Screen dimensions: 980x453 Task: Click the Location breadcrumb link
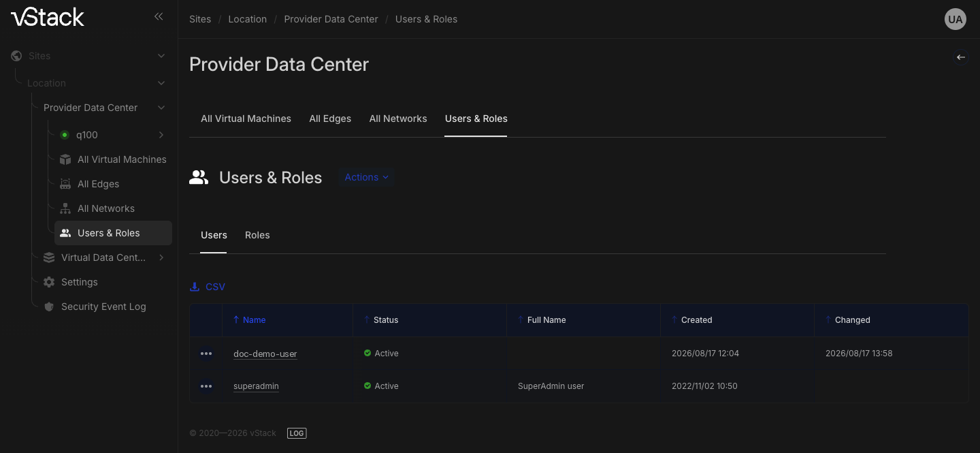(248, 19)
